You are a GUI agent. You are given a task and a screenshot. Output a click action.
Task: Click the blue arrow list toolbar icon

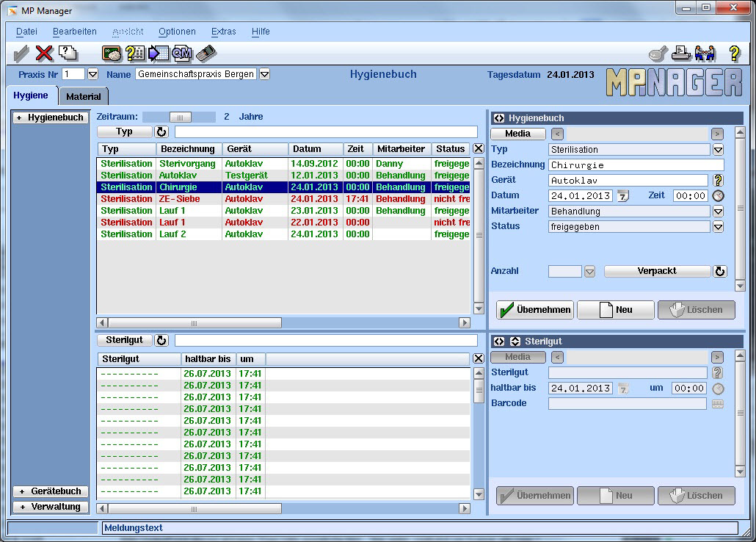click(x=159, y=53)
